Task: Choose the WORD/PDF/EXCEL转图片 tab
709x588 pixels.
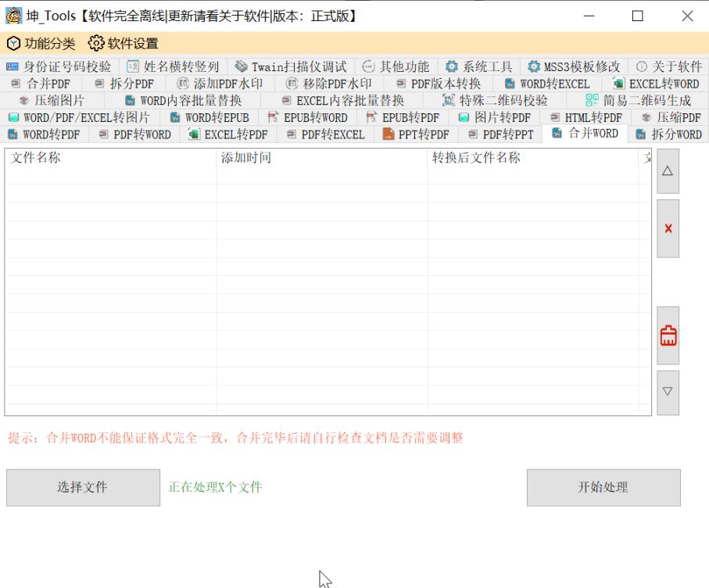Action: pos(80,117)
